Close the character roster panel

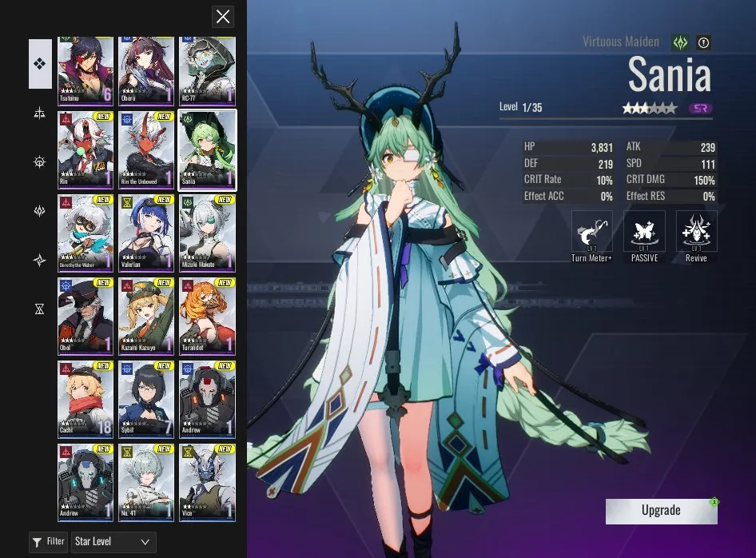coord(223,17)
